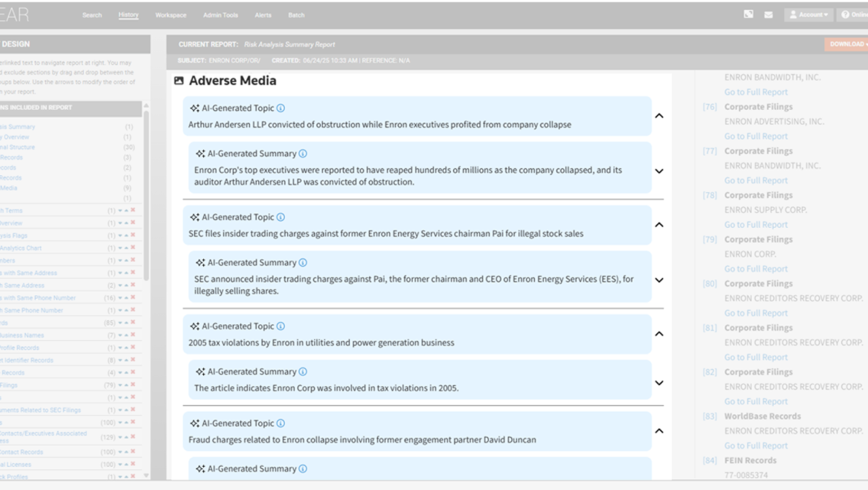
Task: Collapse the Arthur Andersen obstruction topic
Action: click(658, 116)
